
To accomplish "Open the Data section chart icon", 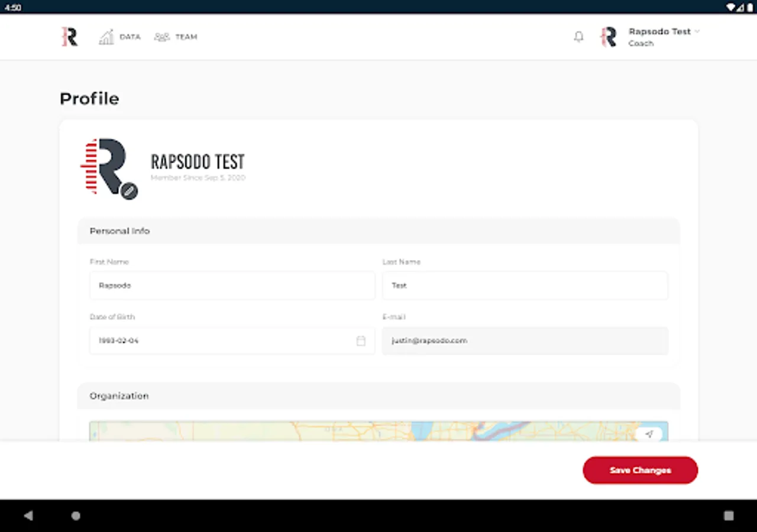I will point(106,37).
